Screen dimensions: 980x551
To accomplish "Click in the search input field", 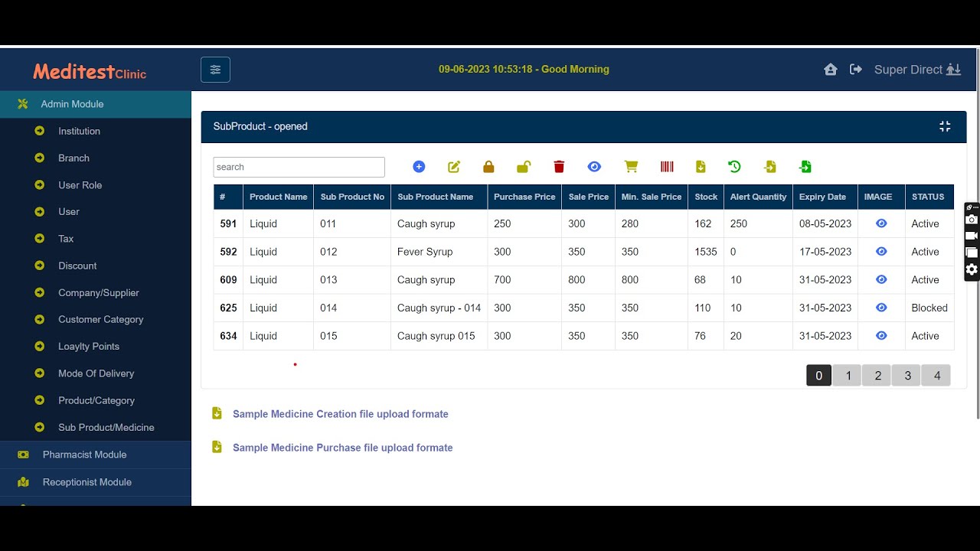I will [299, 167].
